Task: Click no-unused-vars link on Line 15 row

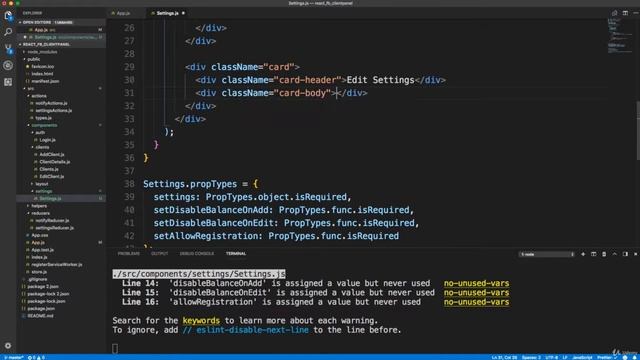Action: coord(476,293)
